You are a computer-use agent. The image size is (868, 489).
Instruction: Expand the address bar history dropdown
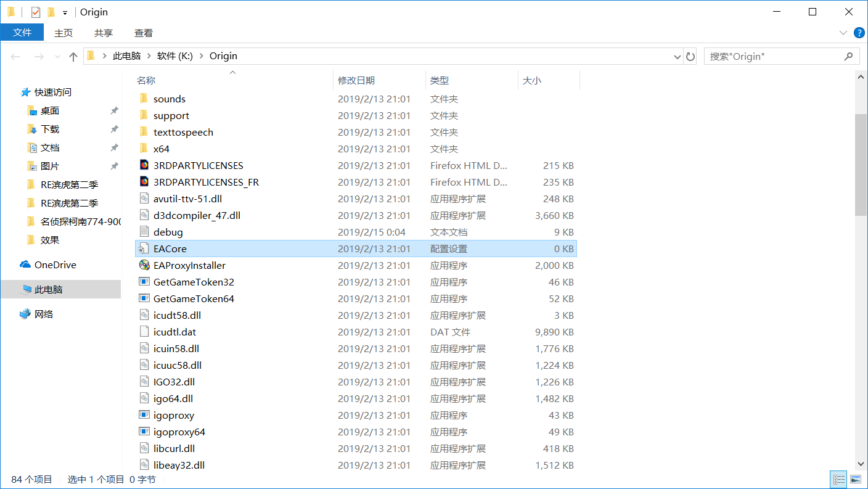678,56
